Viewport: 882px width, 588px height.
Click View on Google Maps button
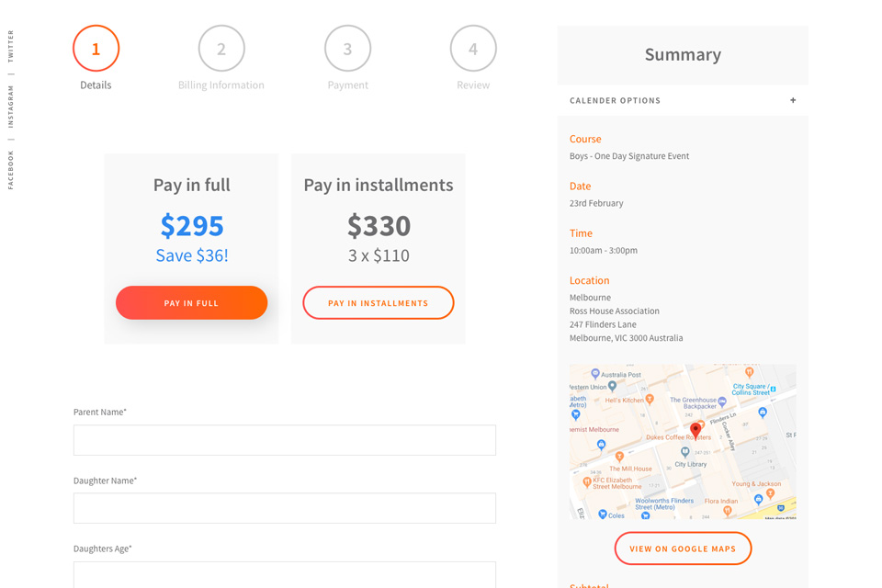[x=683, y=548]
